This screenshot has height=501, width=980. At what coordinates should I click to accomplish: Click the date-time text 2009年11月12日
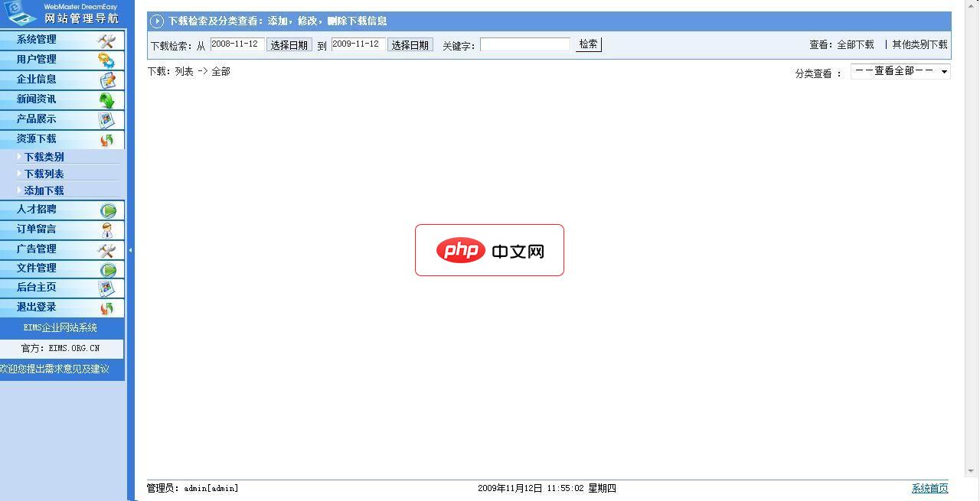click(510, 488)
